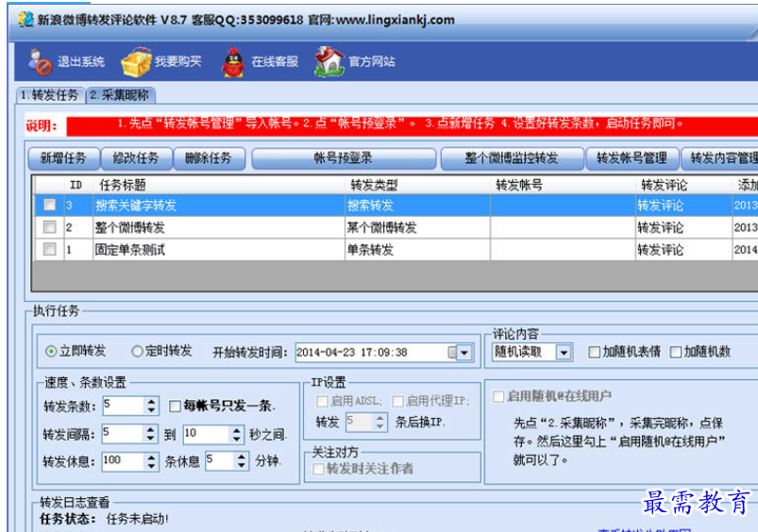Click the 条后换IP count spinner
758x532 pixels.
click(366, 423)
